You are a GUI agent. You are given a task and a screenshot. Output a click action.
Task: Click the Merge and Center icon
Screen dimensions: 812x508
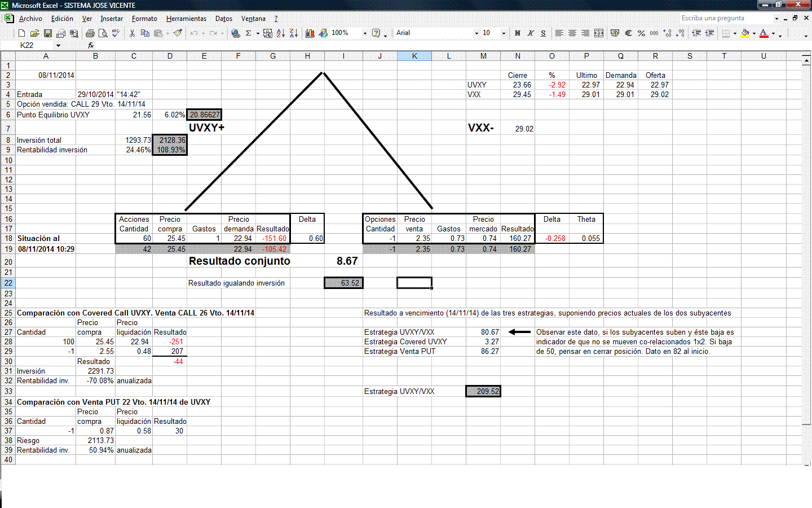coord(599,33)
